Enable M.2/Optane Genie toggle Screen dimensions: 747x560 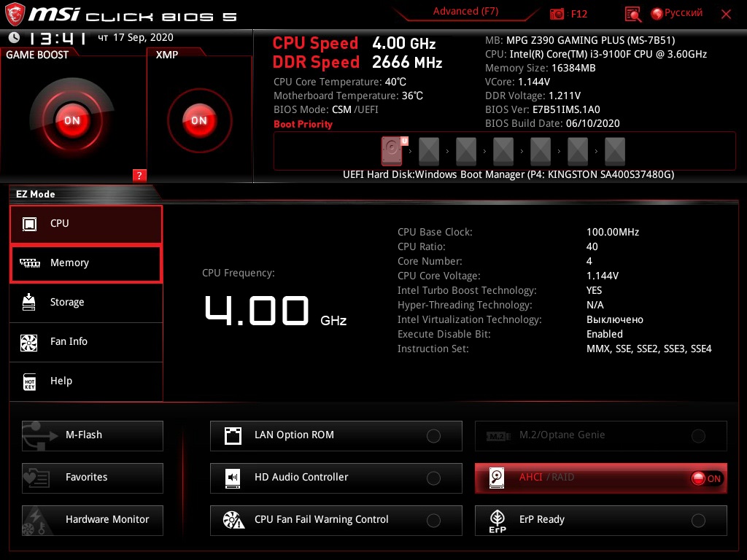pyautogui.click(x=698, y=436)
